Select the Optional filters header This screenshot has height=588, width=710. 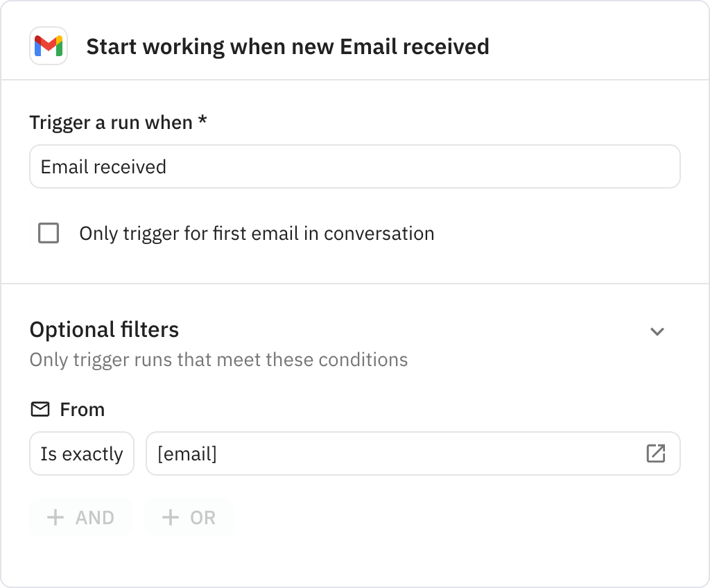pos(104,330)
